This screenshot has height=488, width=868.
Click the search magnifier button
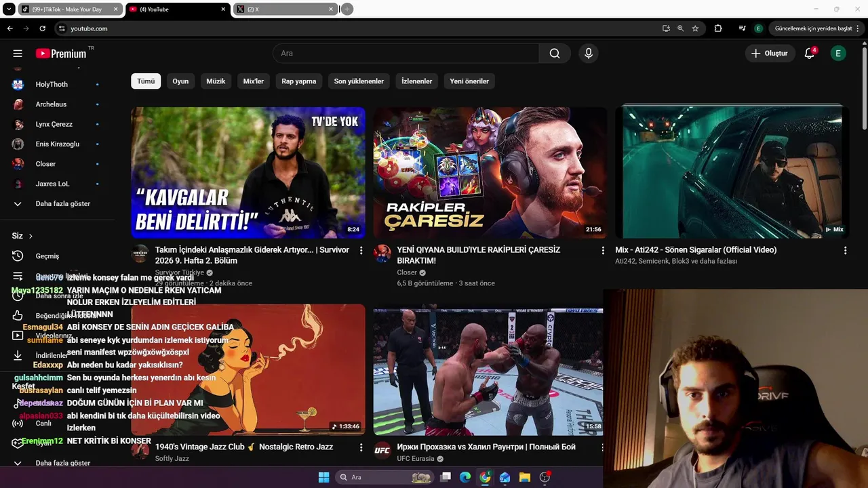555,54
